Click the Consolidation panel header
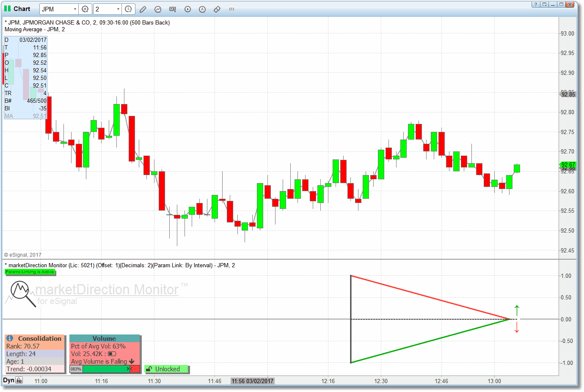 [35, 338]
